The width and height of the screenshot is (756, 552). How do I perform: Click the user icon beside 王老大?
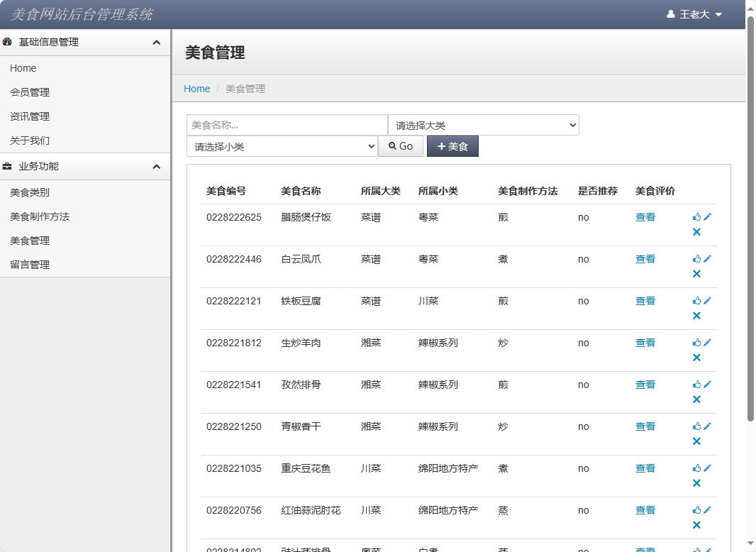click(671, 13)
